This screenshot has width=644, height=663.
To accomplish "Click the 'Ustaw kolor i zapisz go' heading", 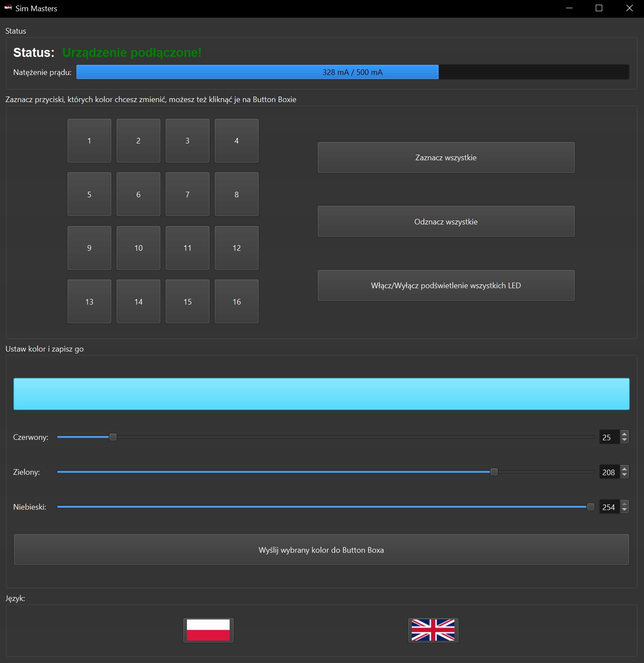I will point(45,349).
